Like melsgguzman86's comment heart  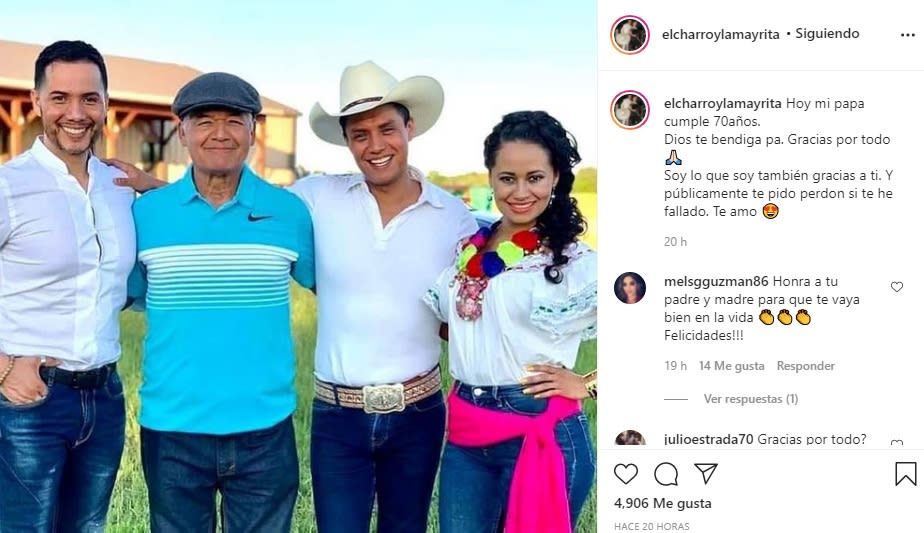click(897, 287)
